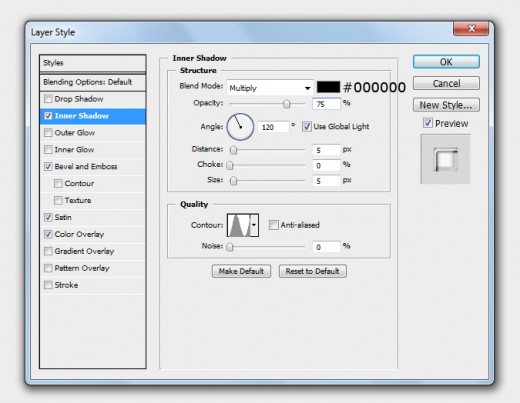
Task: Select the Drop Shadow label
Action: (x=79, y=99)
